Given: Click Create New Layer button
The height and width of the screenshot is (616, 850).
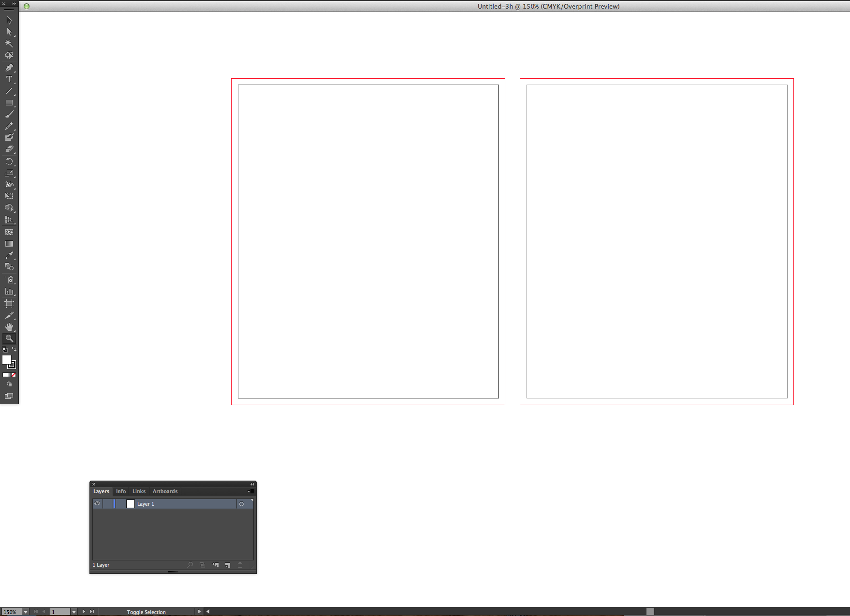Looking at the screenshot, I should click(228, 565).
